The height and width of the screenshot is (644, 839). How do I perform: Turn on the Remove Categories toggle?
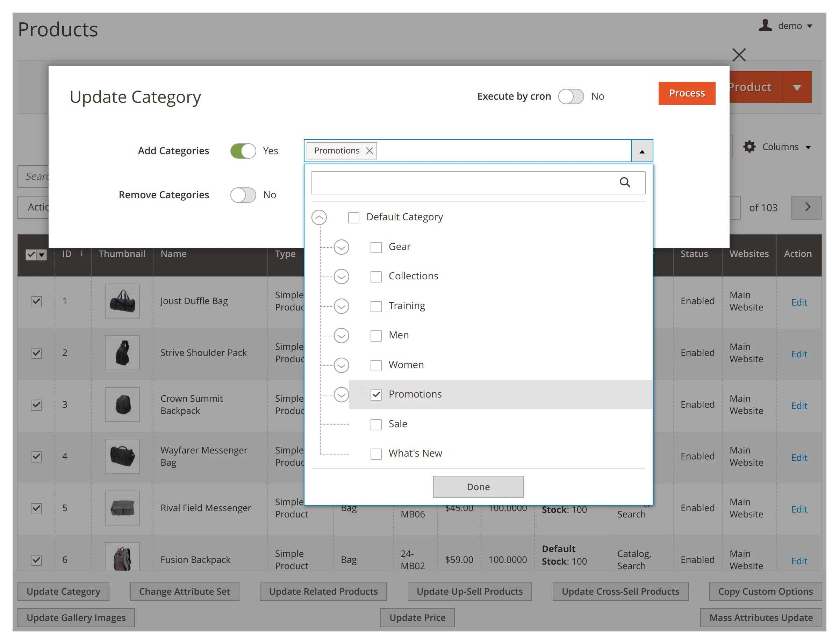pyautogui.click(x=243, y=195)
